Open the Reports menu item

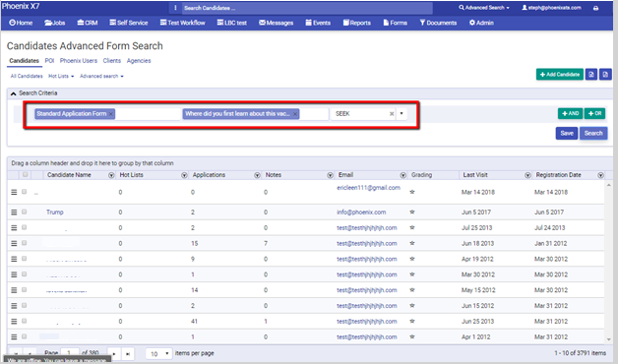(x=356, y=23)
